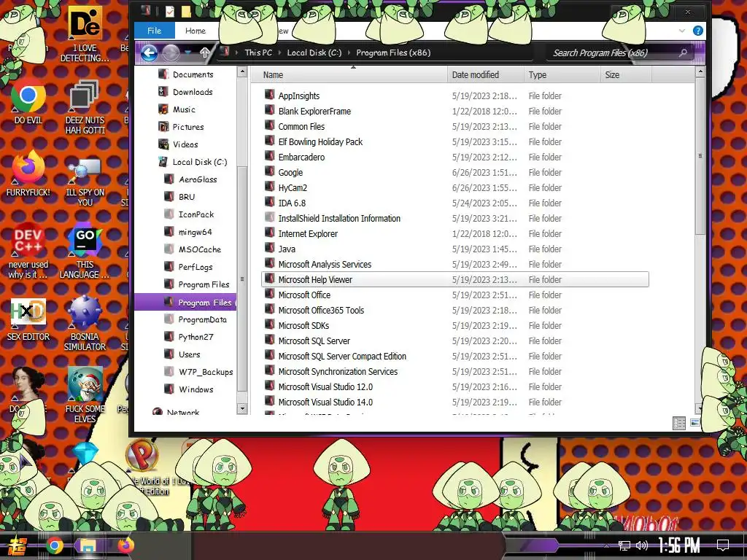Open the FURRYFUCK! Firefox desktop shortcut
Viewport: 747px width, 560px height.
tap(28, 174)
